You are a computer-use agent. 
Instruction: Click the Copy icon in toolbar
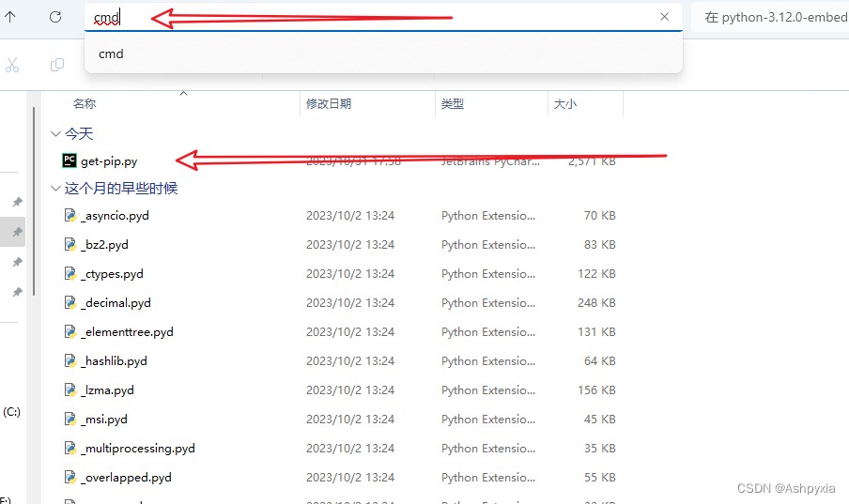57,65
